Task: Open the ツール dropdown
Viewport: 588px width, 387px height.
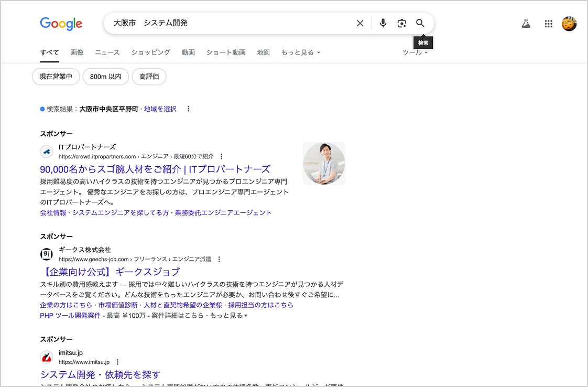Action: tap(414, 52)
